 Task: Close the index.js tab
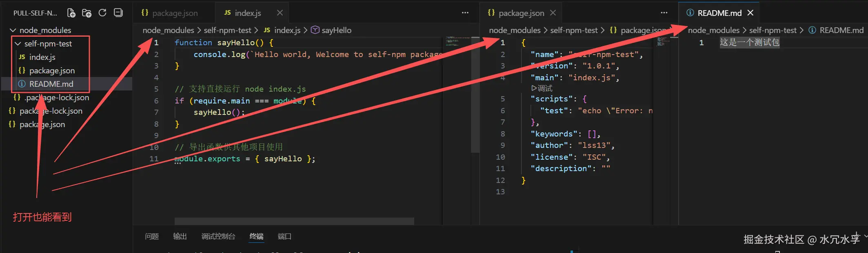[280, 13]
